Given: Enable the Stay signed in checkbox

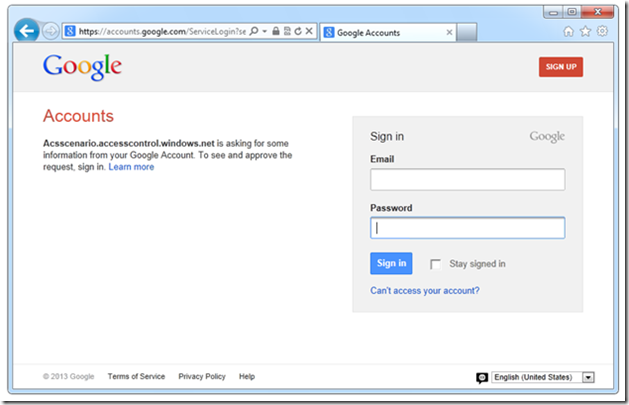Looking at the screenshot, I should (x=435, y=264).
